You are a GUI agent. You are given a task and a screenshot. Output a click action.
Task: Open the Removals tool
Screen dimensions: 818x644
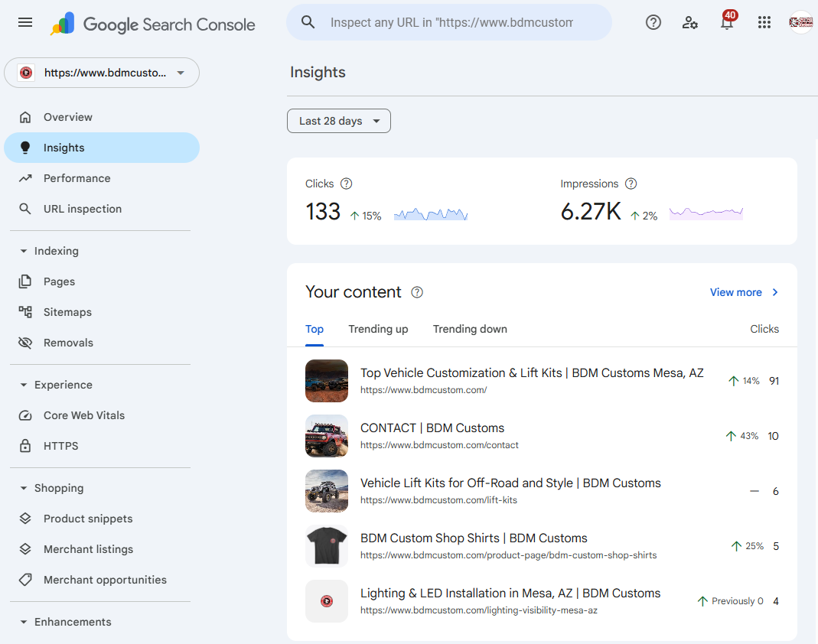point(102,343)
